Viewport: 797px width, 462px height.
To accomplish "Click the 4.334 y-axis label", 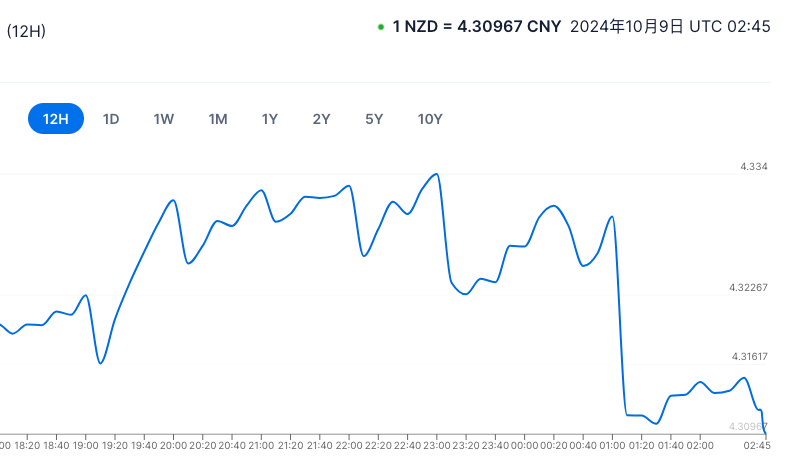I will click(753, 167).
